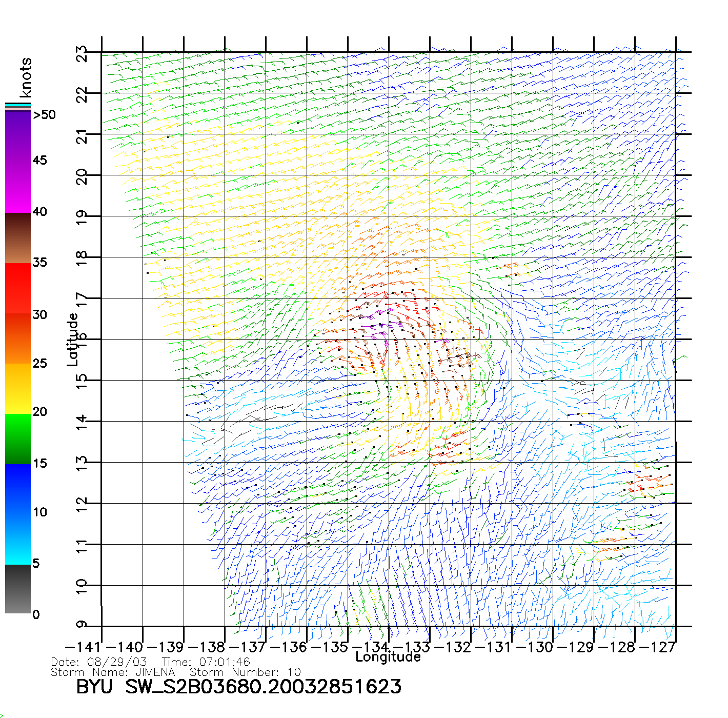Click the BYU SW_S2B03680 file title
This screenshot has width=728, height=718.
(238, 687)
